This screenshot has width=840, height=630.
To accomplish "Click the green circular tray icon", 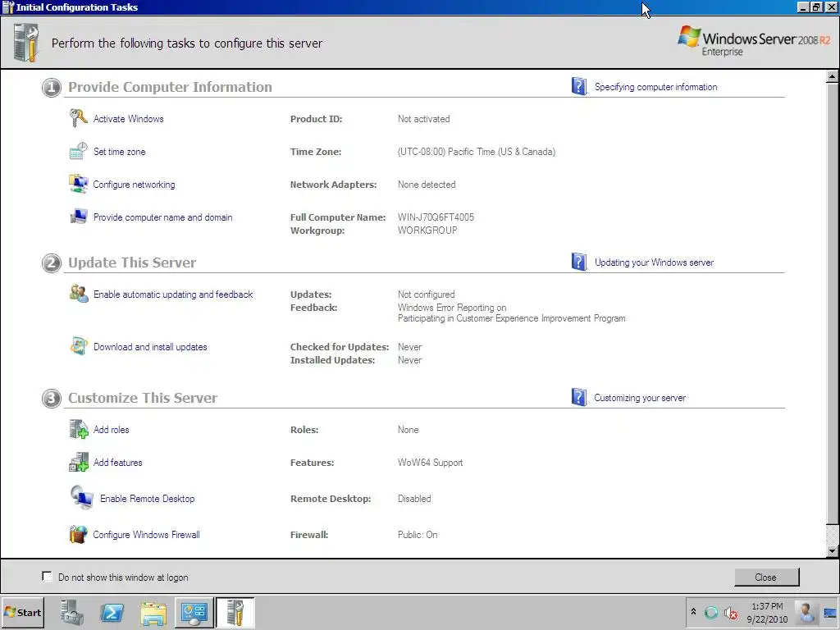I will point(711,613).
